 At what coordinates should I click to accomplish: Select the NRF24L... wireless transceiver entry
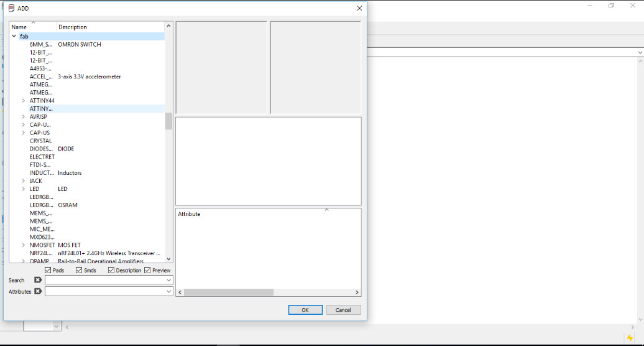[x=96, y=253]
